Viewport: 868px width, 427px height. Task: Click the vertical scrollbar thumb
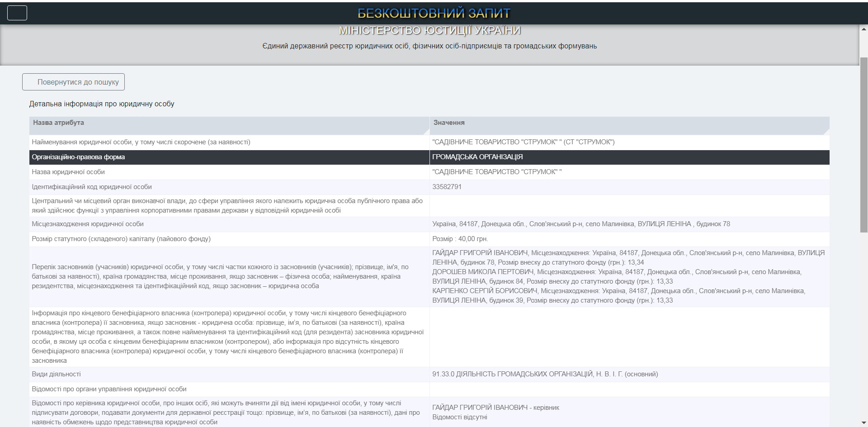863,145
